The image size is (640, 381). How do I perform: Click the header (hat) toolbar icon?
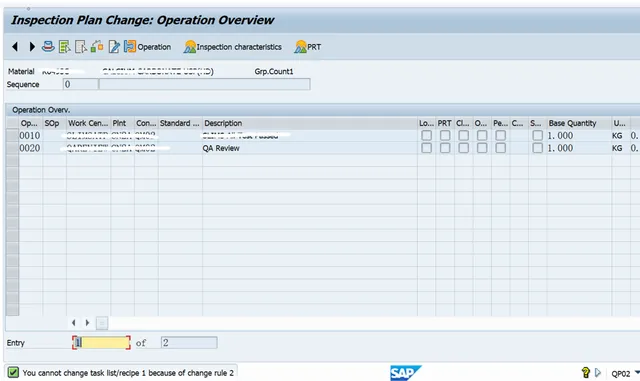(x=48, y=47)
